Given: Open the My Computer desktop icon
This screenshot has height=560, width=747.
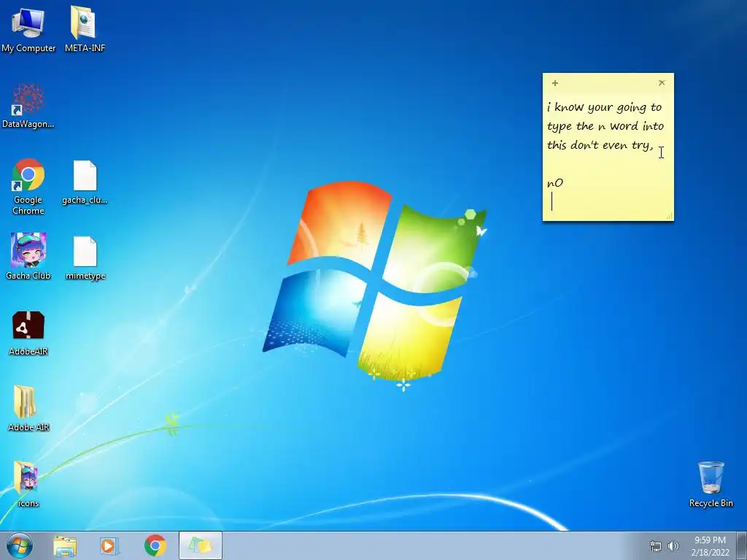Looking at the screenshot, I should (x=28, y=28).
